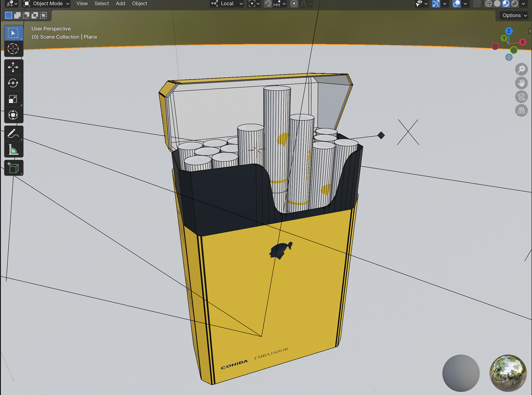
Task: Click the X axis on navigation gizmo
Action: click(523, 42)
